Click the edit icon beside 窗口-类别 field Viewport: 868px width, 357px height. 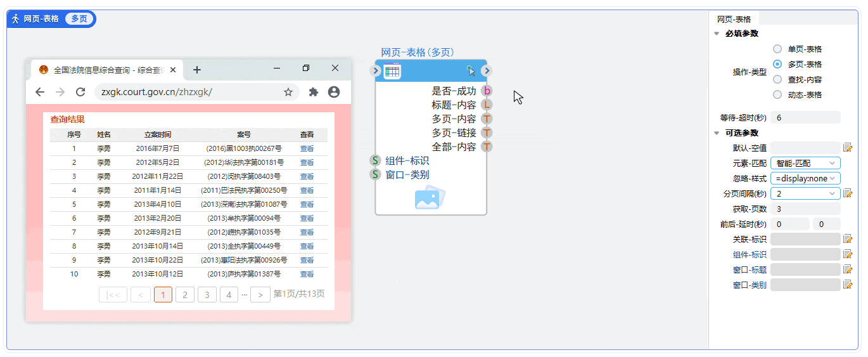[x=847, y=285]
